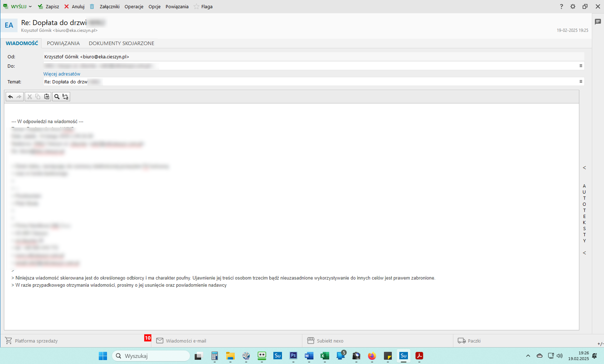Screen dimensions: 604x364
Task: Open the DOKUMENTY SKOJARZONE tab
Action: [x=121, y=43]
